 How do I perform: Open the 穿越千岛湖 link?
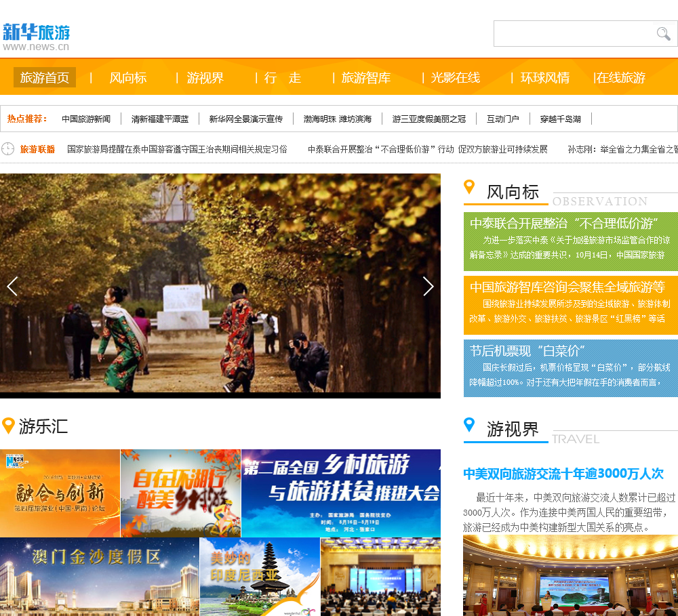561,119
